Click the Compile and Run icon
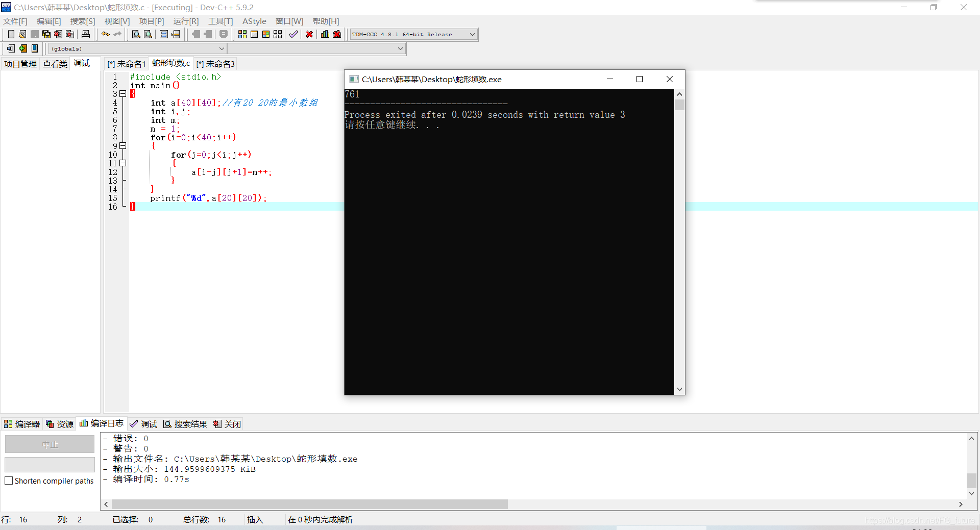980x530 pixels. point(266,34)
